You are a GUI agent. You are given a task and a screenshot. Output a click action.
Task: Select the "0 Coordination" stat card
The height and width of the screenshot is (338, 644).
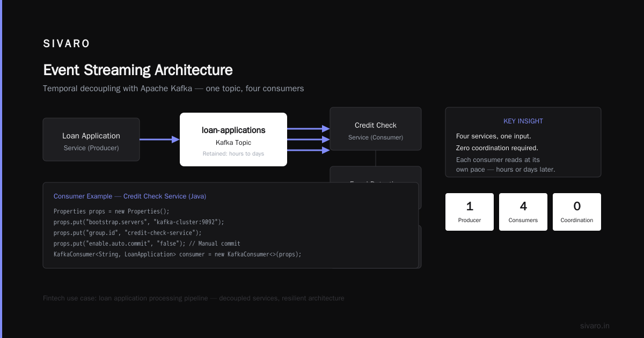[577, 212]
